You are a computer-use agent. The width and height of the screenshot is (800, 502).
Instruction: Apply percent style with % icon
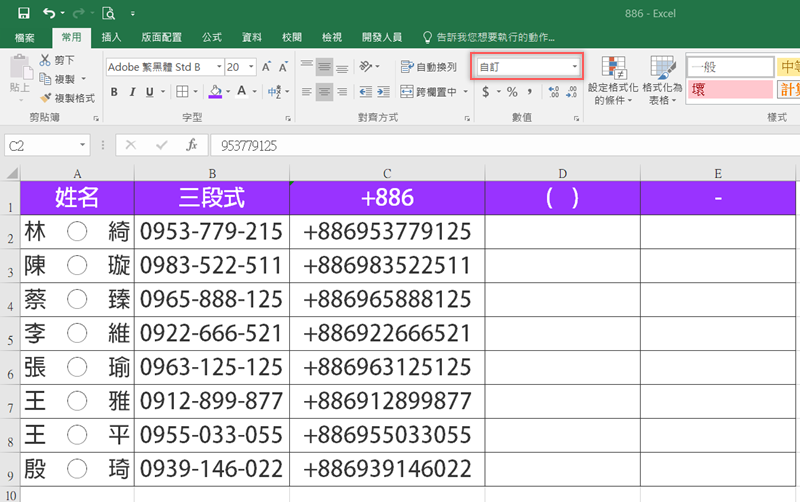(x=511, y=92)
